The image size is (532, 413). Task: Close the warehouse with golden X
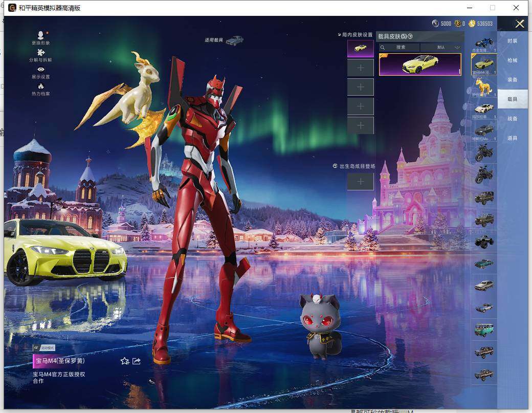point(519,24)
